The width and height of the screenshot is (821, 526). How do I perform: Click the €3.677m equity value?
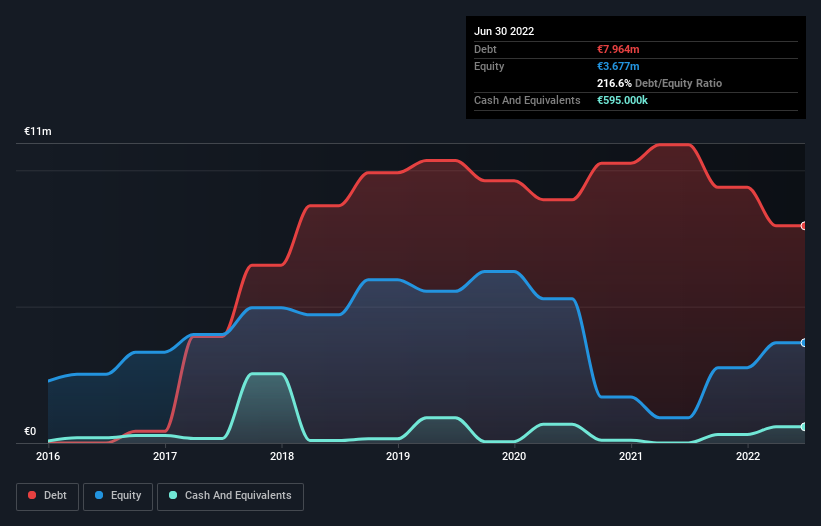pyautogui.click(x=618, y=66)
